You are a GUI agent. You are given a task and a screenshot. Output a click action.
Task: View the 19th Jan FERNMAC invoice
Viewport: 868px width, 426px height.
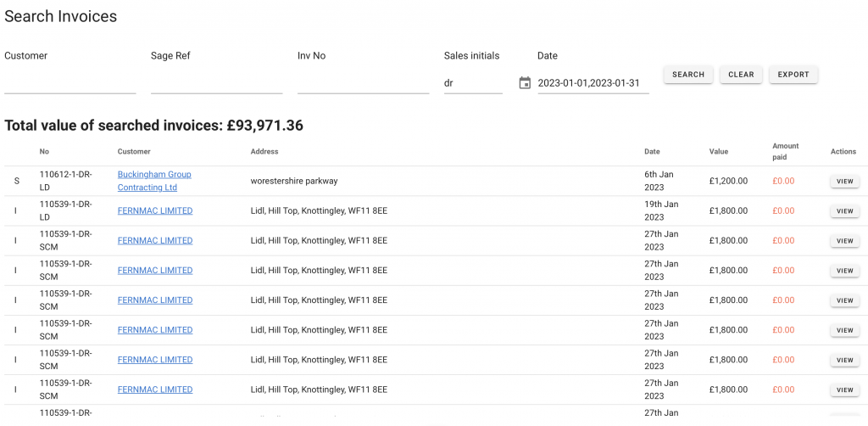(x=844, y=211)
